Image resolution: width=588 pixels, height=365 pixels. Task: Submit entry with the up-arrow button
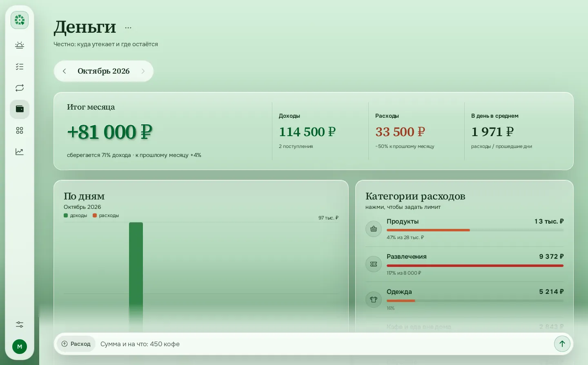pyautogui.click(x=562, y=344)
